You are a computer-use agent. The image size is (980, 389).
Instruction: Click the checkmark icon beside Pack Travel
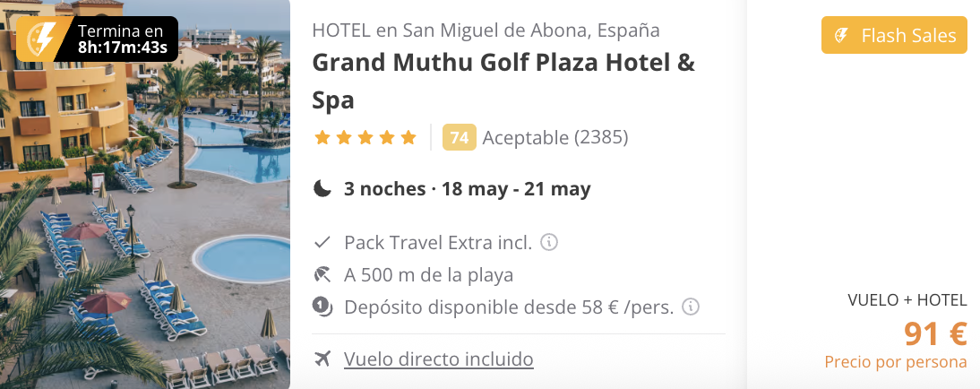pos(322,242)
